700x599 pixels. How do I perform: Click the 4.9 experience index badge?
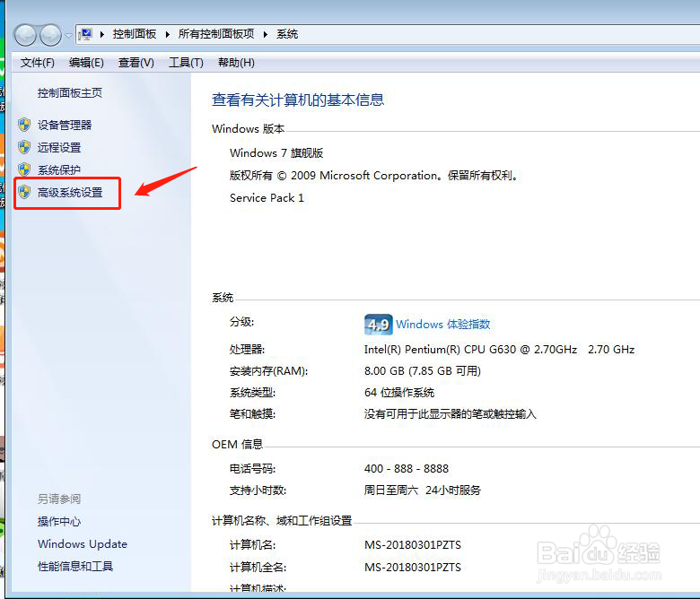coord(379,325)
